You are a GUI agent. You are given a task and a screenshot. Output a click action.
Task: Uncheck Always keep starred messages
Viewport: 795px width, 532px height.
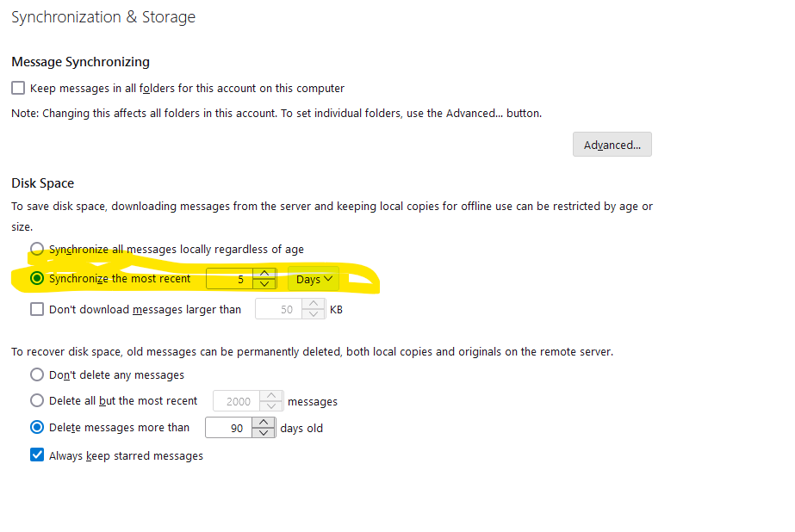[x=37, y=455]
